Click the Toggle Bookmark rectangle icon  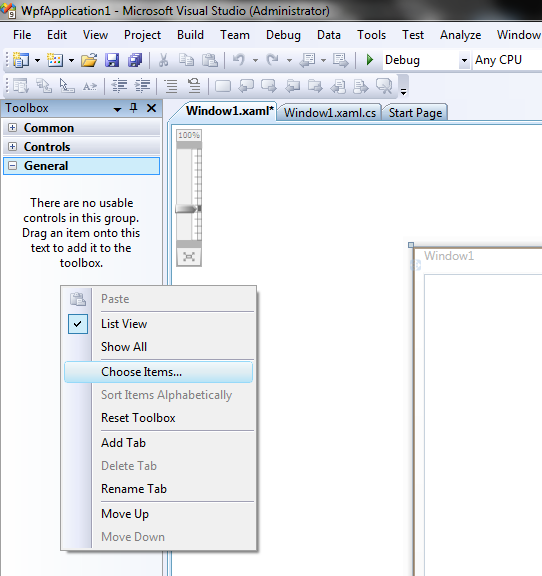point(223,86)
